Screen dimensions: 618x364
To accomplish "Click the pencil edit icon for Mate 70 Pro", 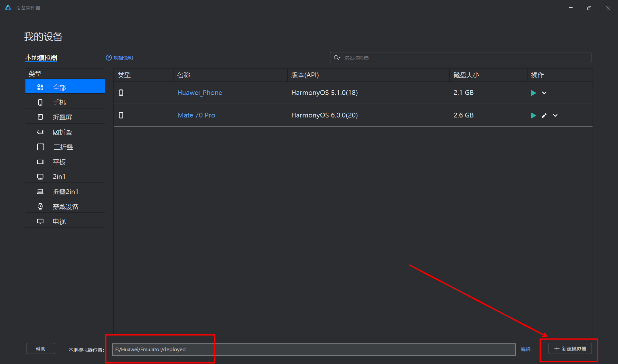I will click(x=544, y=116).
